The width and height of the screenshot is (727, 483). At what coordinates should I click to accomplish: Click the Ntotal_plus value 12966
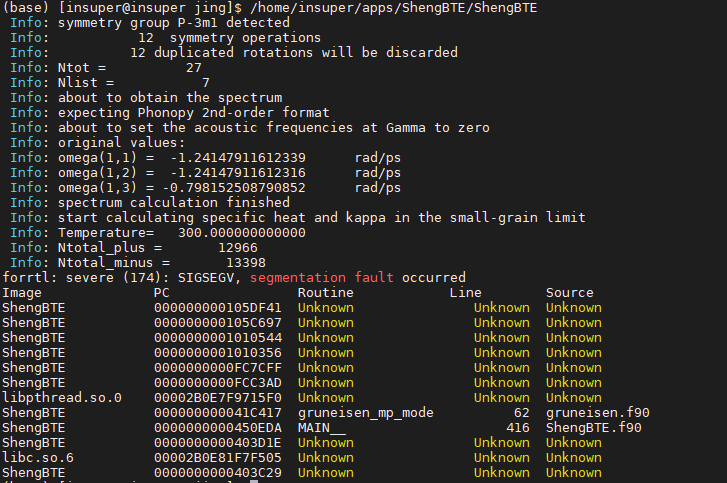click(238, 247)
